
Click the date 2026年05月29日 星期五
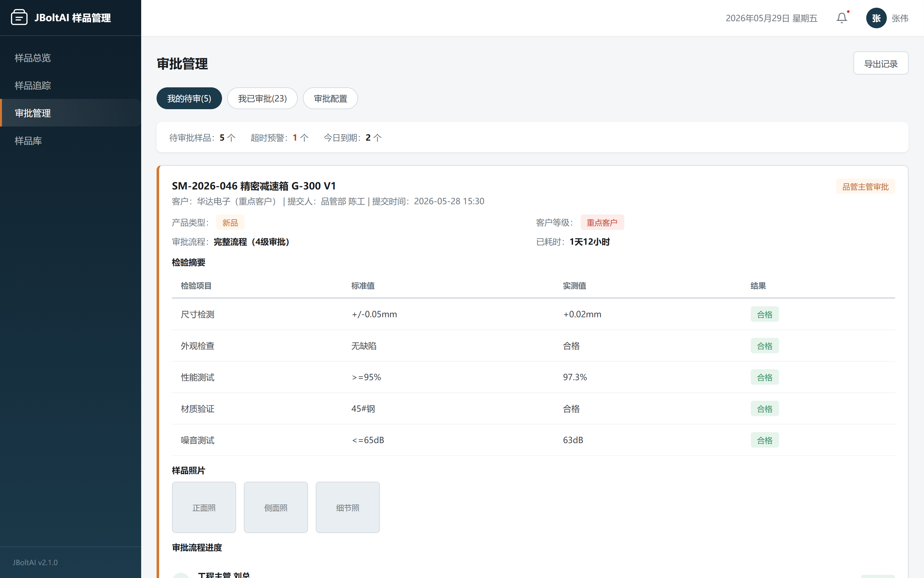coord(771,18)
